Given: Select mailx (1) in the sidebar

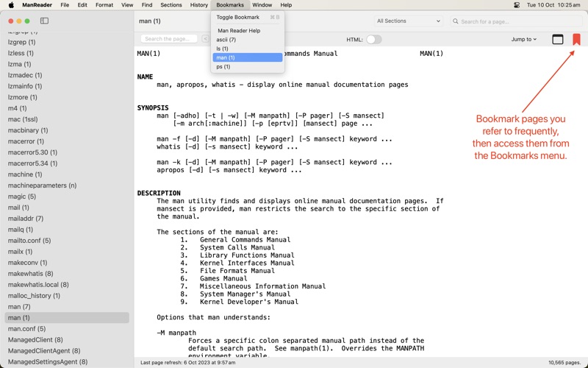Looking at the screenshot, I should [67, 251].
